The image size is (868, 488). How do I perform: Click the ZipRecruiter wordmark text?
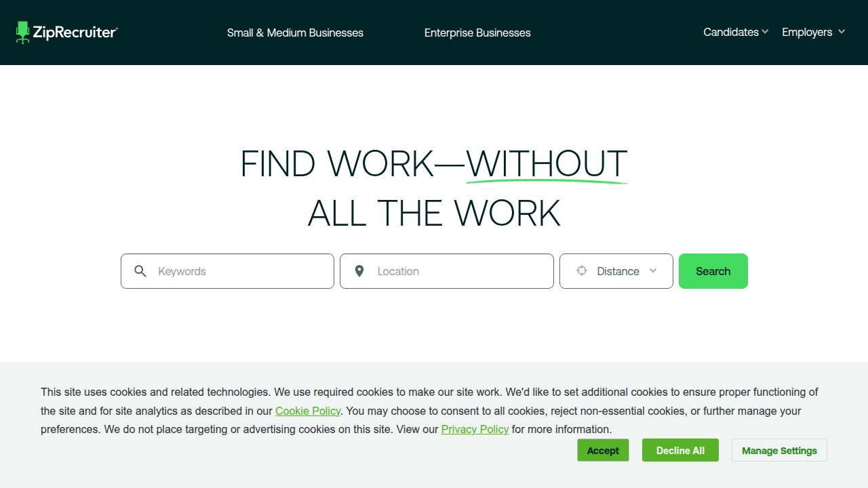[x=75, y=33]
